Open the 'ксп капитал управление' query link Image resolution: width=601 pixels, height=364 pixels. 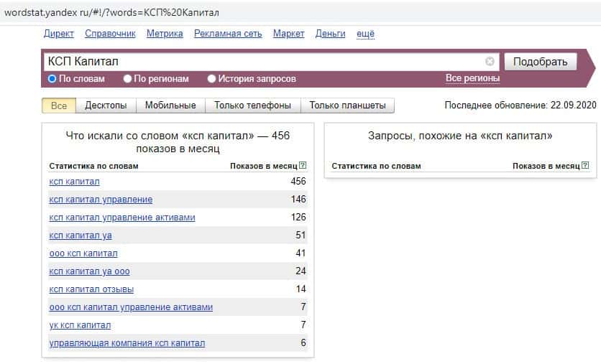(101, 200)
